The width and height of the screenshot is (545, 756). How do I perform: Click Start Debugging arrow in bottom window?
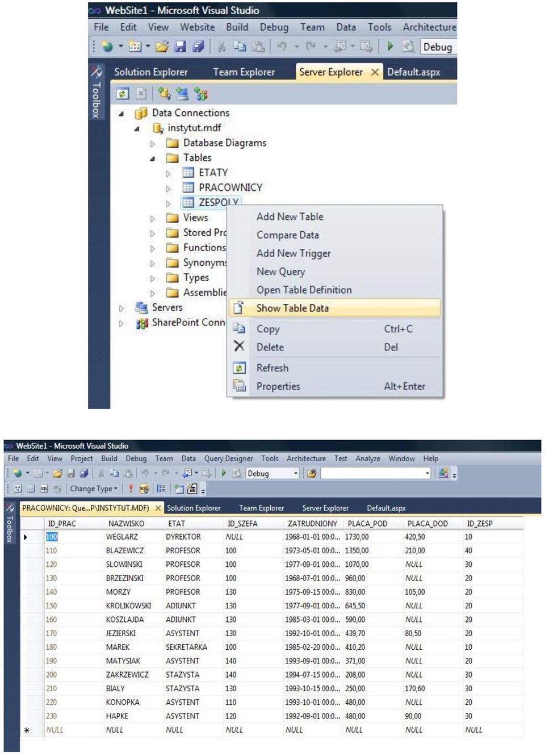[224, 473]
